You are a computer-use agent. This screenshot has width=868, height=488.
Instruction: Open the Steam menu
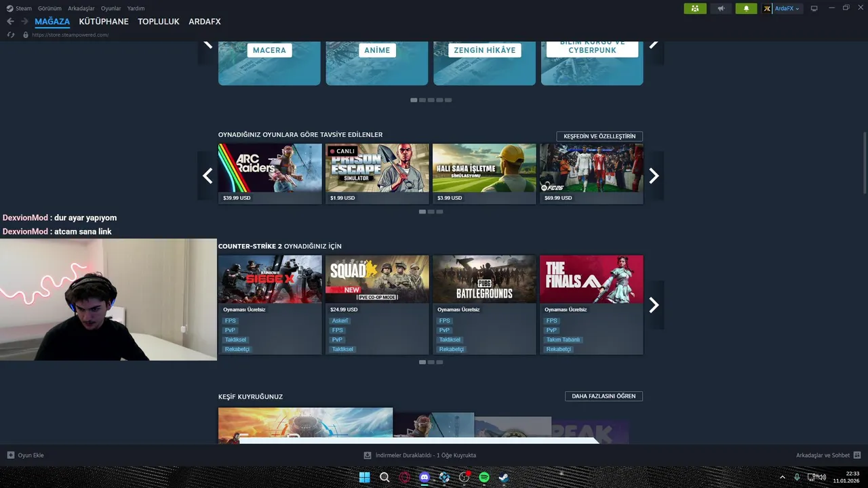(24, 8)
